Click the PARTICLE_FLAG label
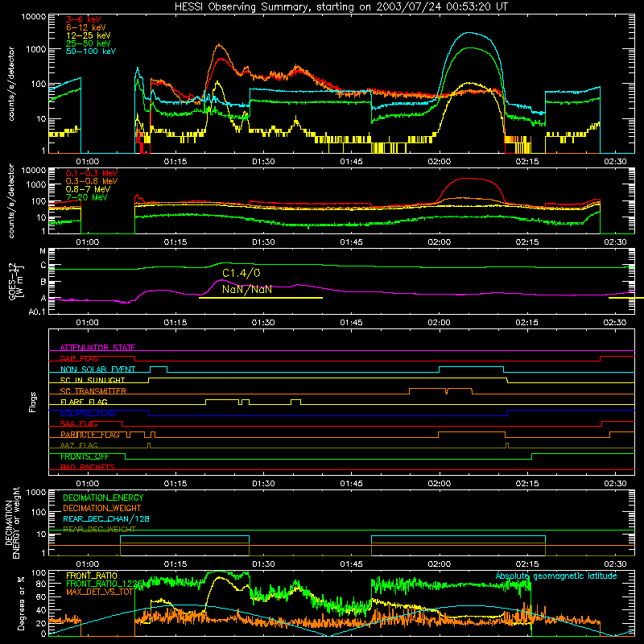Screen dimensions: 644x644 pyautogui.click(x=90, y=435)
